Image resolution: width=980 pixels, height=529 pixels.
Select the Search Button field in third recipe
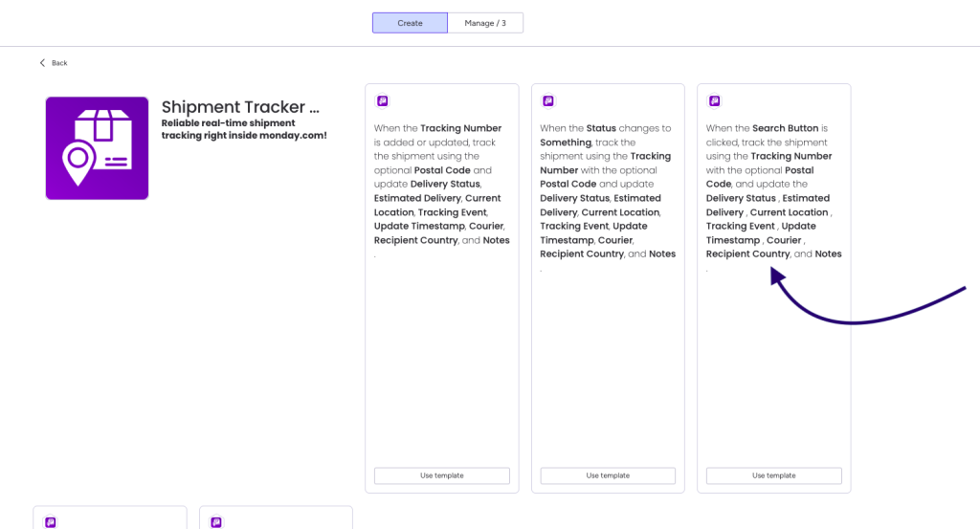tap(785, 128)
